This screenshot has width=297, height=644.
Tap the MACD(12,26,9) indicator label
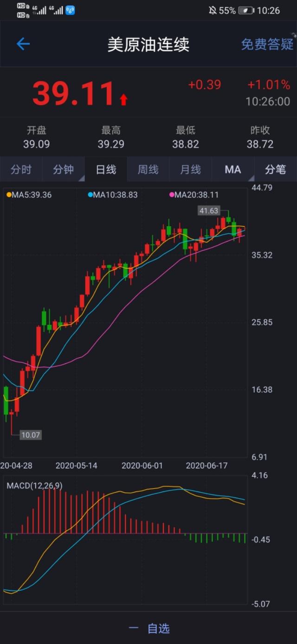[34, 486]
